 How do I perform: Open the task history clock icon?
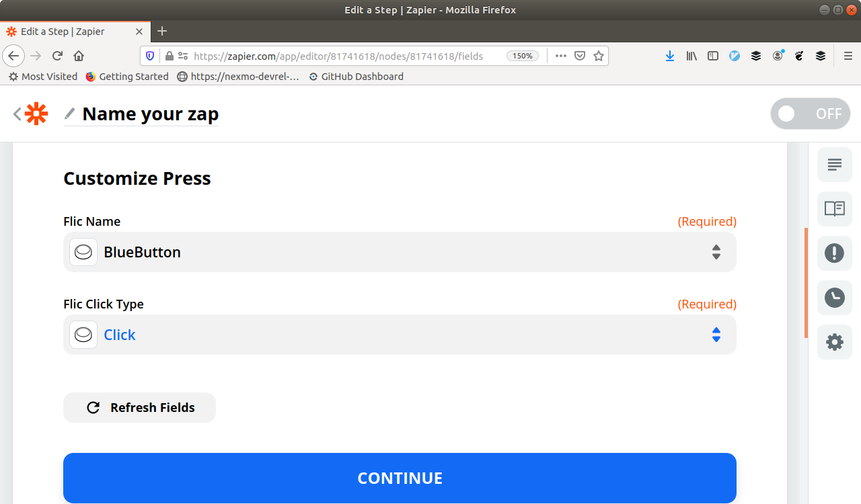pos(834,298)
